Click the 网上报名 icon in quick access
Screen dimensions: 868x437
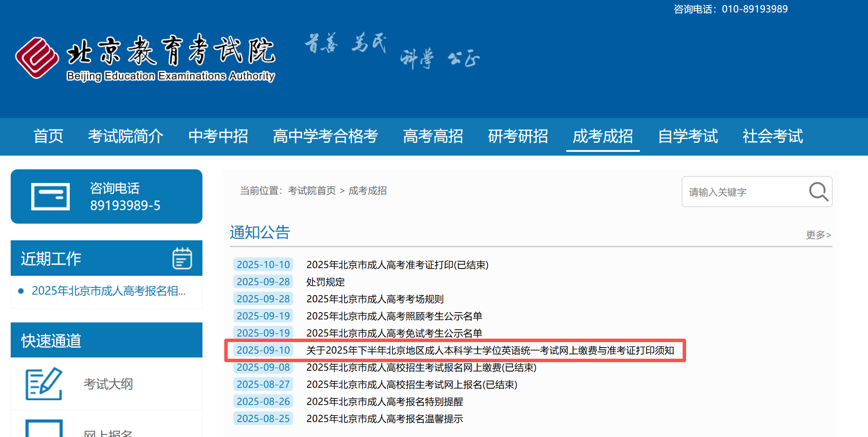[44, 429]
